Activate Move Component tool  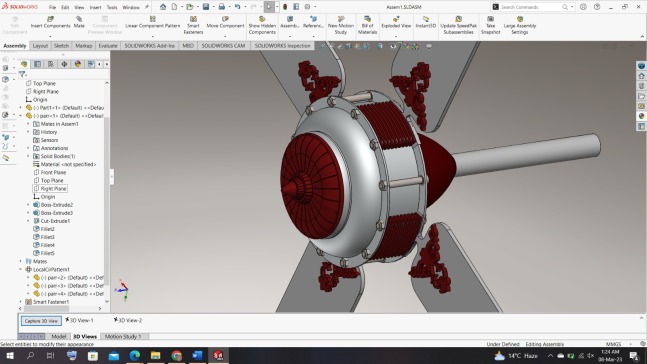click(225, 22)
